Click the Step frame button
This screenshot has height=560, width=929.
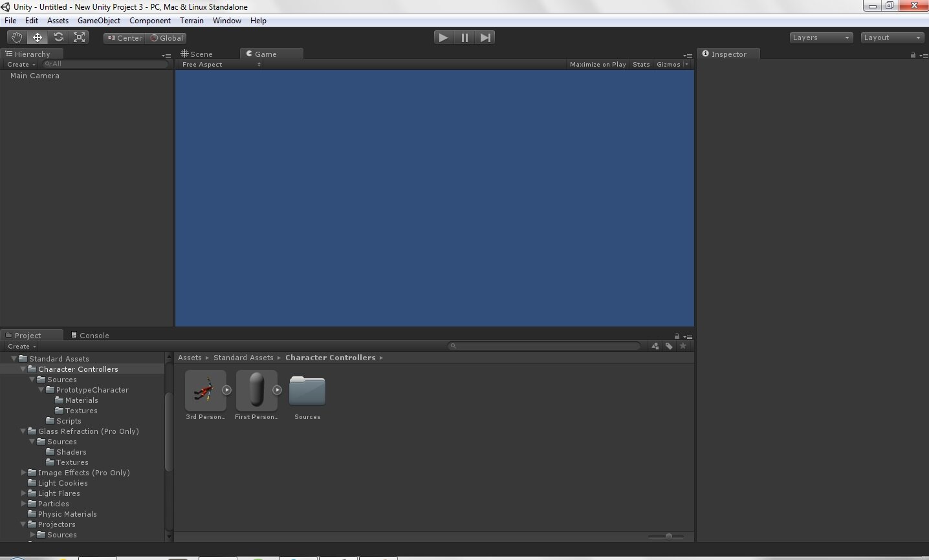coord(485,38)
